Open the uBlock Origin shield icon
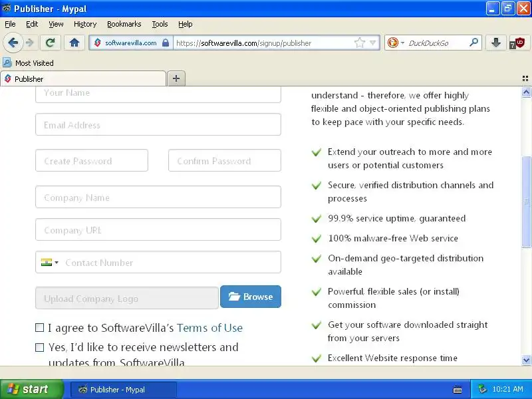 click(518, 43)
